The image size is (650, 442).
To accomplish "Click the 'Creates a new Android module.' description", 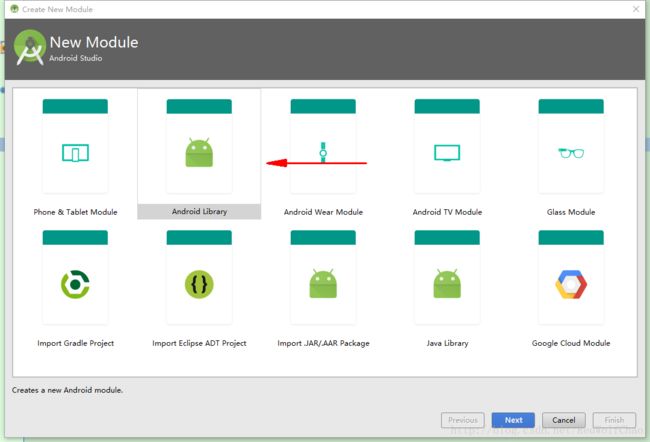I will point(67,390).
